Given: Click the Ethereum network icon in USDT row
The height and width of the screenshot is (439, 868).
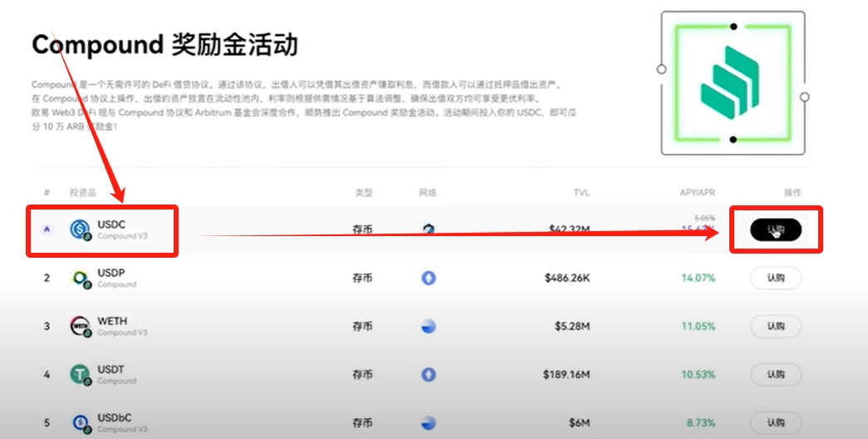Looking at the screenshot, I should coord(429,375).
